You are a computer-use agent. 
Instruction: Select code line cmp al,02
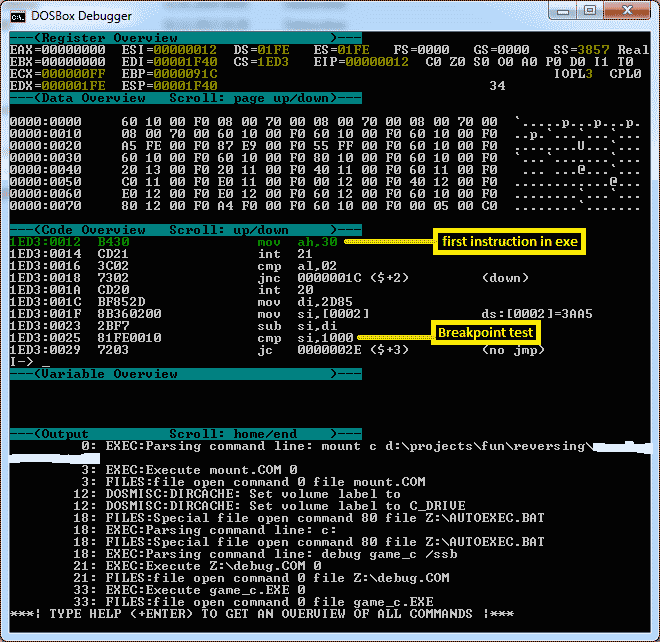pos(173,266)
